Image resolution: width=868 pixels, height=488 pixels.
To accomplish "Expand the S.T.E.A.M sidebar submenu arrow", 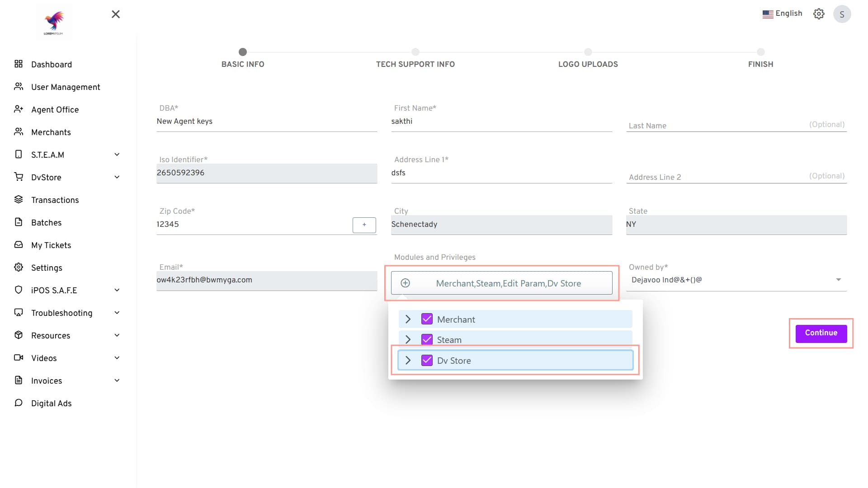I will pyautogui.click(x=117, y=155).
